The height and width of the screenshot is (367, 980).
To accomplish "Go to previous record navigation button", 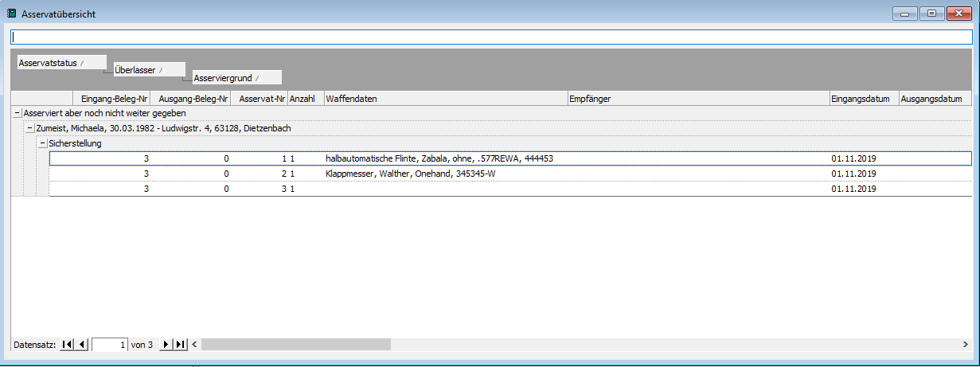I will click(82, 345).
